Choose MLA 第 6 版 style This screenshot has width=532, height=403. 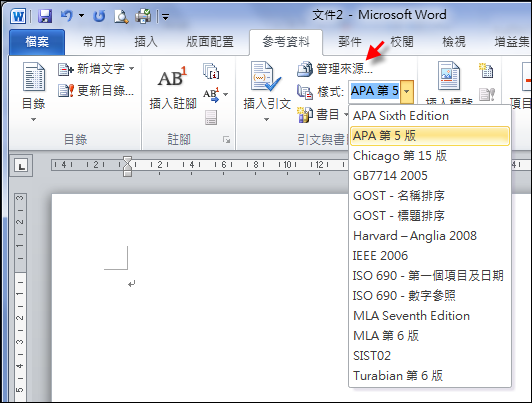coord(430,336)
